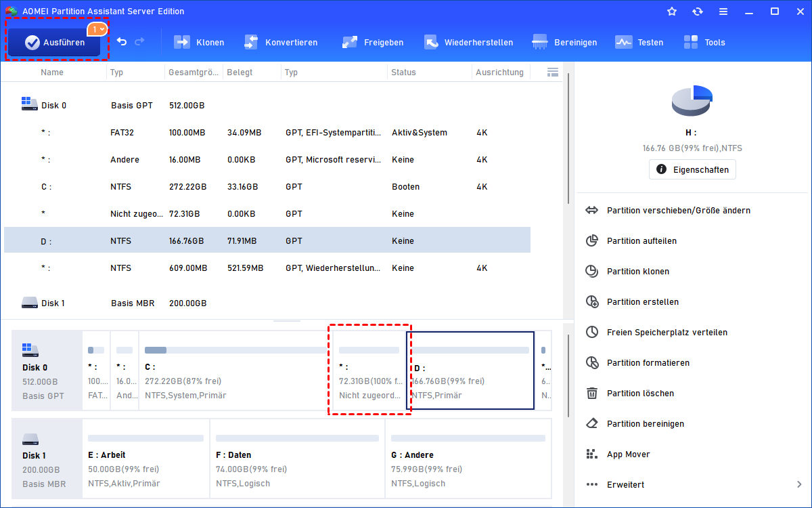This screenshot has height=508, width=812.
Task: Choose Partition verschieben/Größe ändern
Action: pyautogui.click(x=679, y=211)
